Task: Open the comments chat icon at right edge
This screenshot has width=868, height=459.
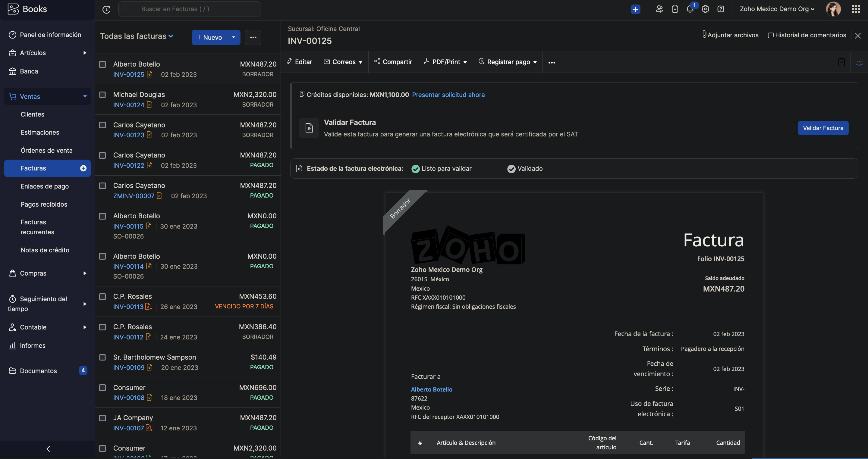Action: point(859,62)
